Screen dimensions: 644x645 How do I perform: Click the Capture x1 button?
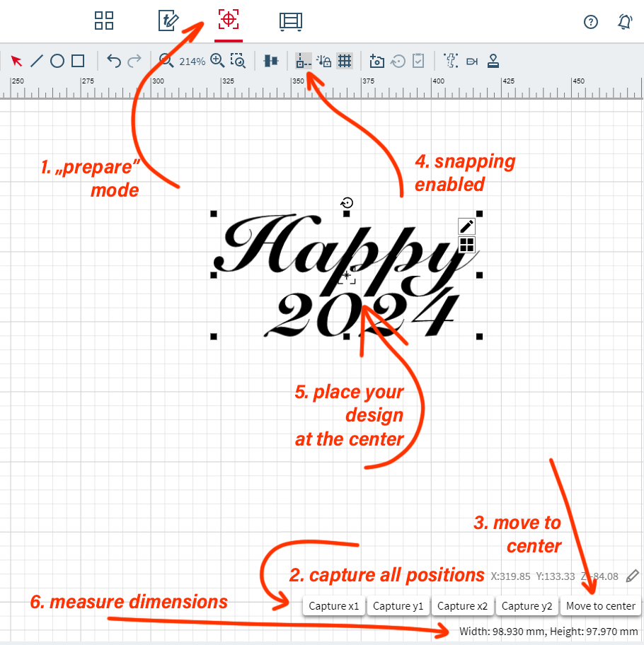coord(334,606)
